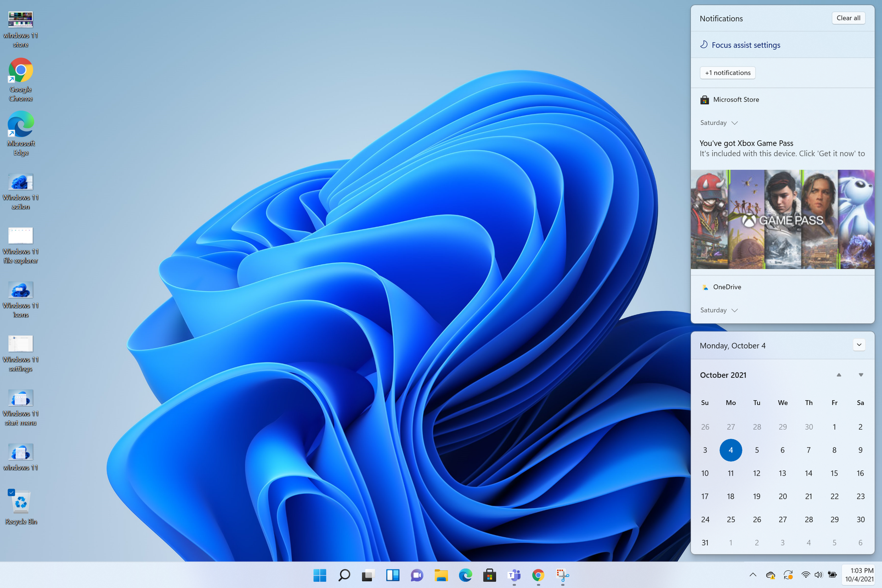882x588 pixels.
Task: Open Search from the taskbar
Action: click(x=344, y=575)
